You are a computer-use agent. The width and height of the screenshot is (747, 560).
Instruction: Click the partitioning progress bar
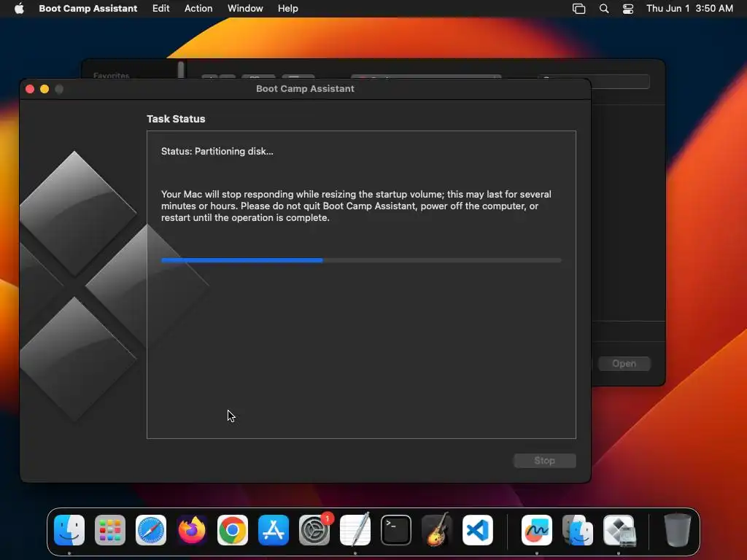point(361,260)
